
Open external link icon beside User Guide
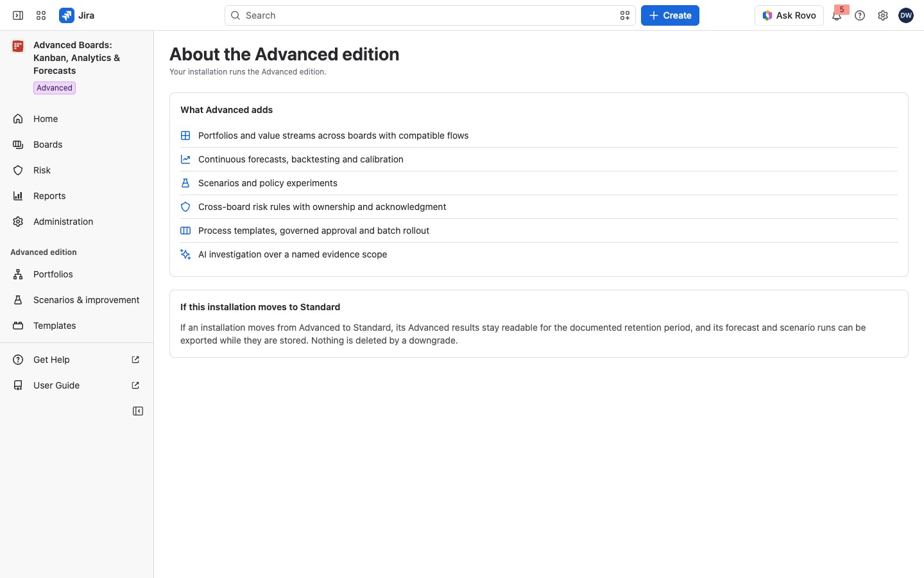coord(135,385)
